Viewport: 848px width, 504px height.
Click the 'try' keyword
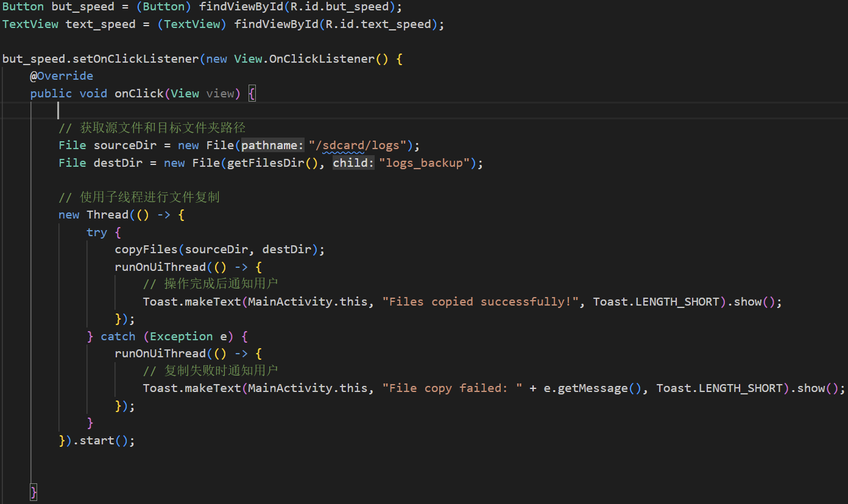point(97,233)
